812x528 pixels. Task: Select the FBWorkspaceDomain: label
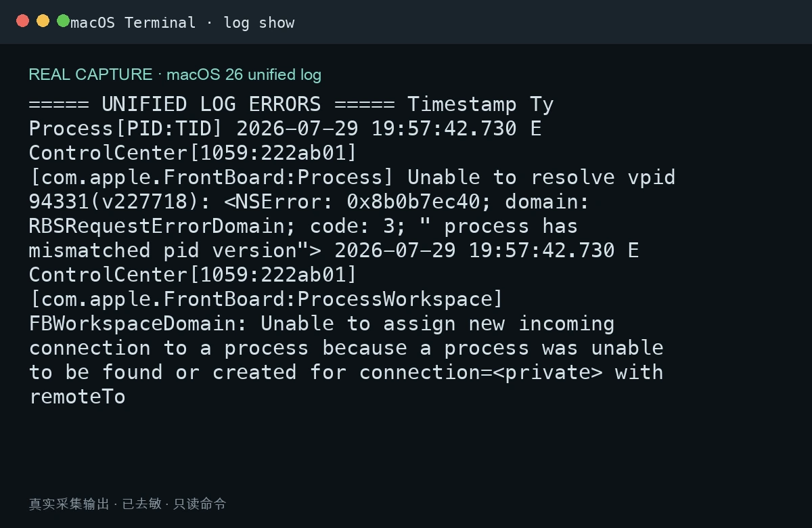pos(138,324)
